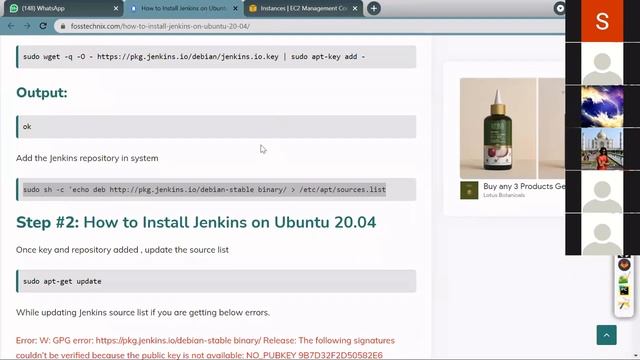Click the EC2 tab AWS favicon
Image resolution: width=640 pixels, height=360 pixels.
[x=253, y=8]
